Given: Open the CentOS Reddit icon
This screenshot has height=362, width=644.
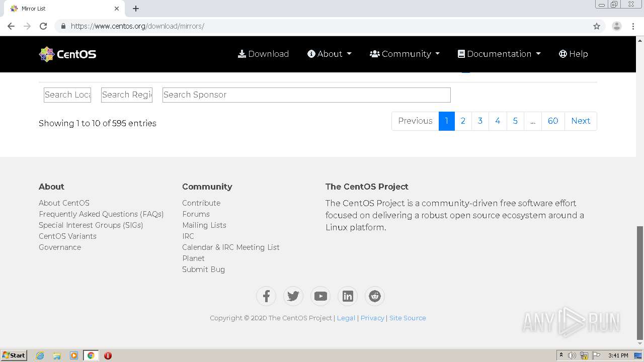Looking at the screenshot, I should (x=375, y=296).
